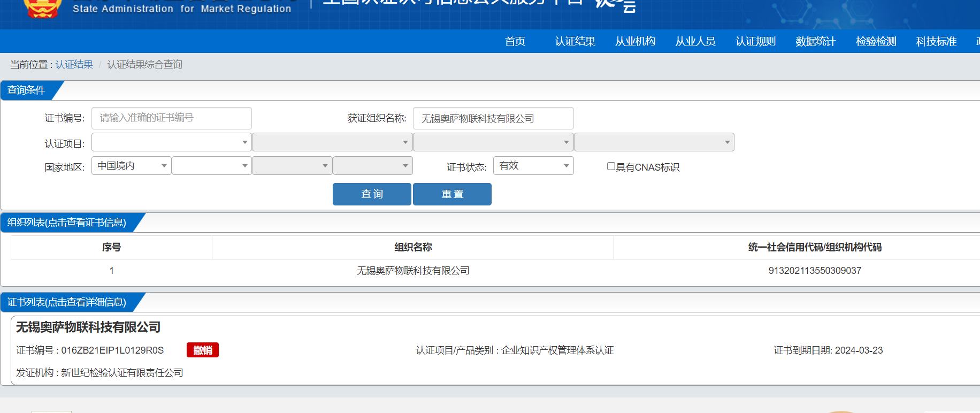The width and height of the screenshot is (980, 413).
Task: Click organization row 无锡奥萨物联科技有限公司 in the table
Action: coord(413,271)
